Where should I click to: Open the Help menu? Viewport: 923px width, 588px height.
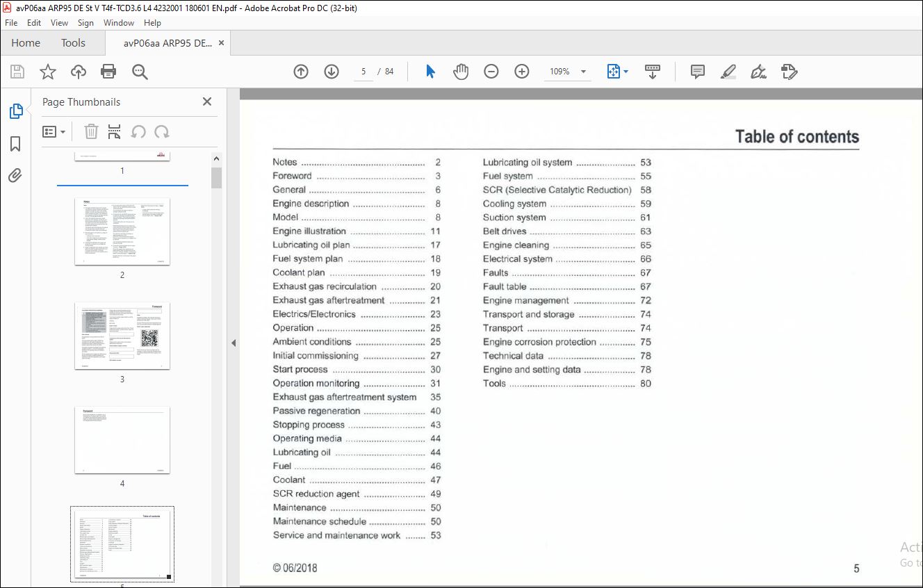pos(153,23)
